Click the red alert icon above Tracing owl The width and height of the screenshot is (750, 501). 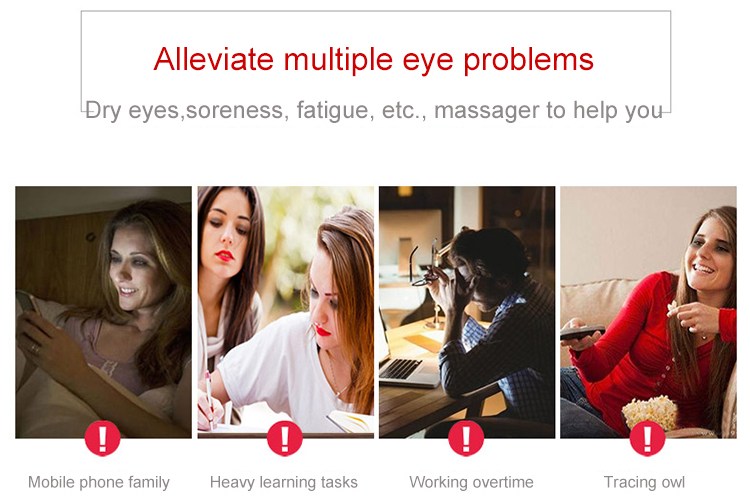click(648, 438)
